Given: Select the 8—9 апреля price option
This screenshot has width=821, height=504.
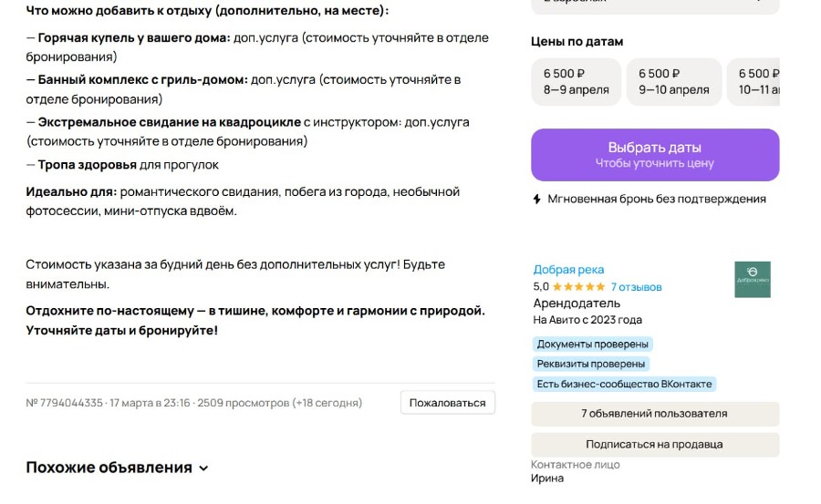Looking at the screenshot, I should (x=576, y=82).
